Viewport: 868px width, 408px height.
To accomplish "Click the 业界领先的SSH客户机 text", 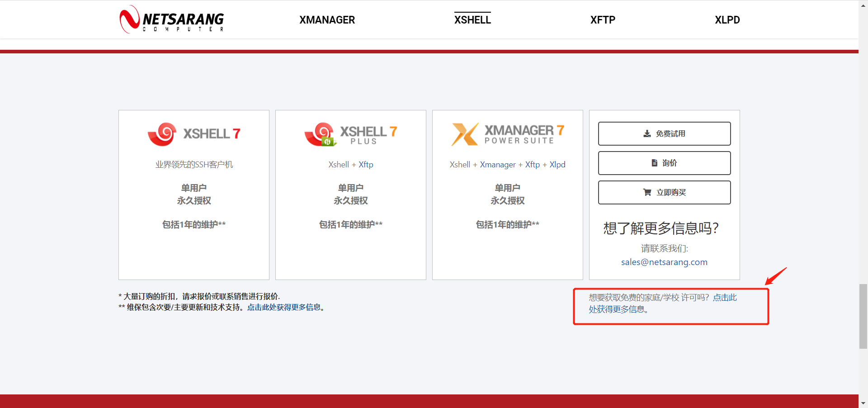I will point(194,165).
